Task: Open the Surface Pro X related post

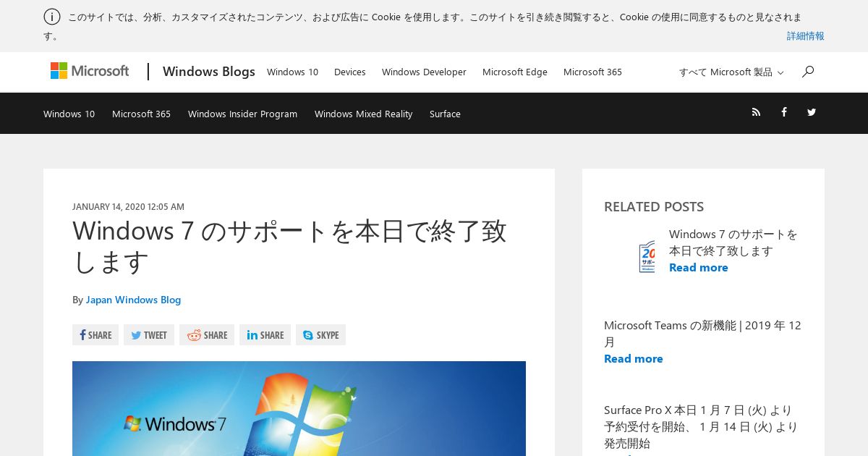Action: click(701, 426)
